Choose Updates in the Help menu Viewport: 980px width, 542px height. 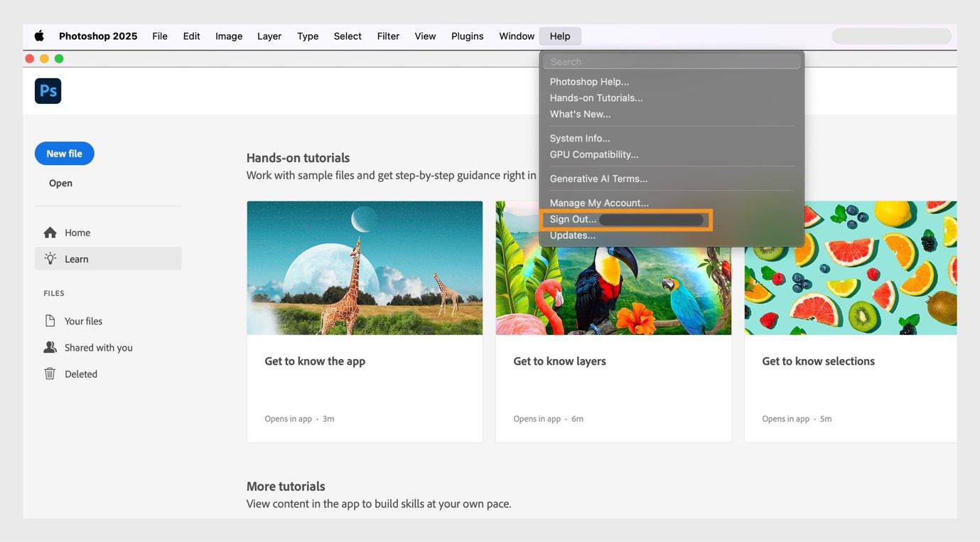click(572, 235)
